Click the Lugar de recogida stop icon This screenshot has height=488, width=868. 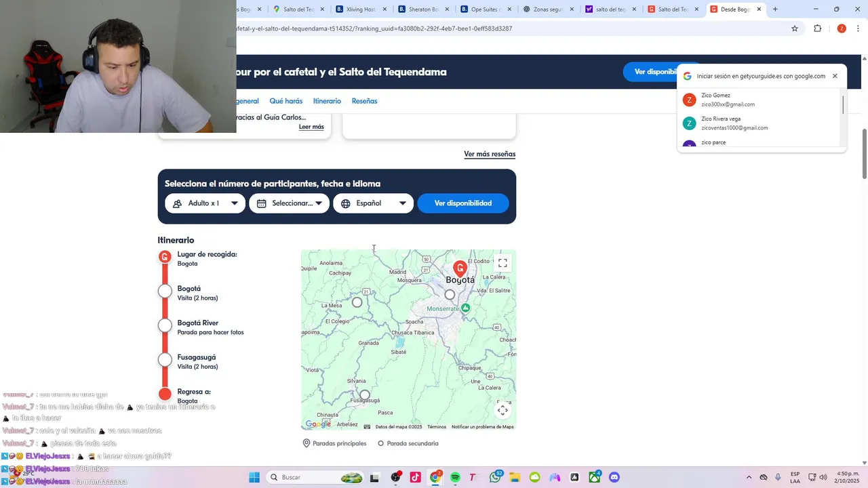[x=165, y=257]
